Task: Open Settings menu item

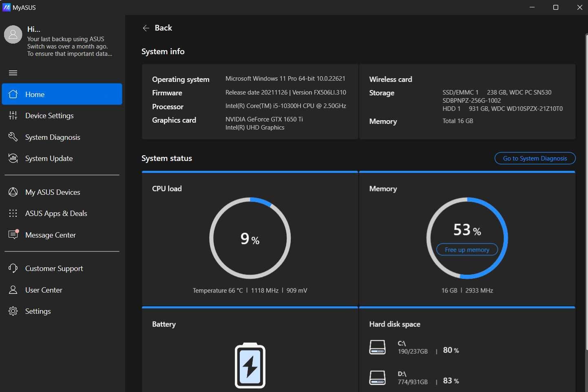Action: [62, 311]
